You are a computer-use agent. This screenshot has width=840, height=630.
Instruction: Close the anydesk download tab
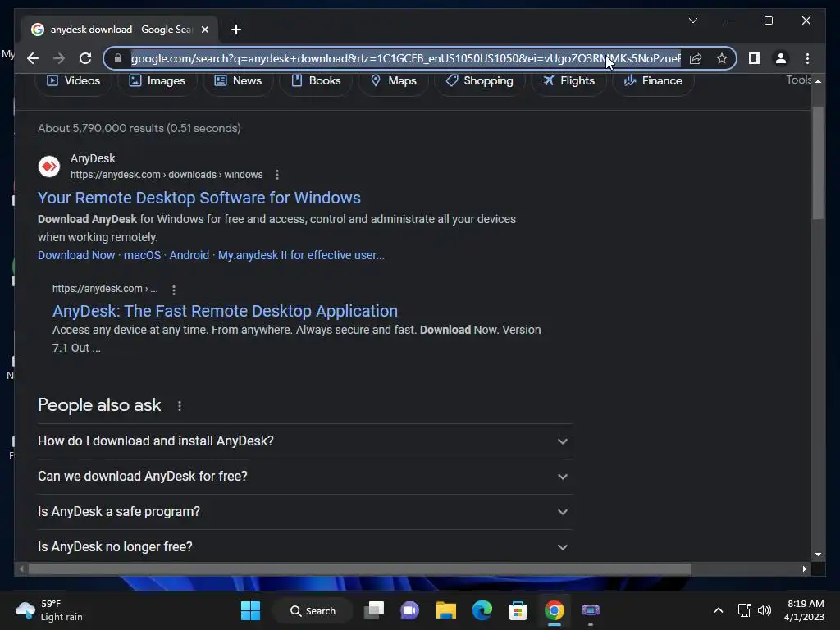point(204,30)
